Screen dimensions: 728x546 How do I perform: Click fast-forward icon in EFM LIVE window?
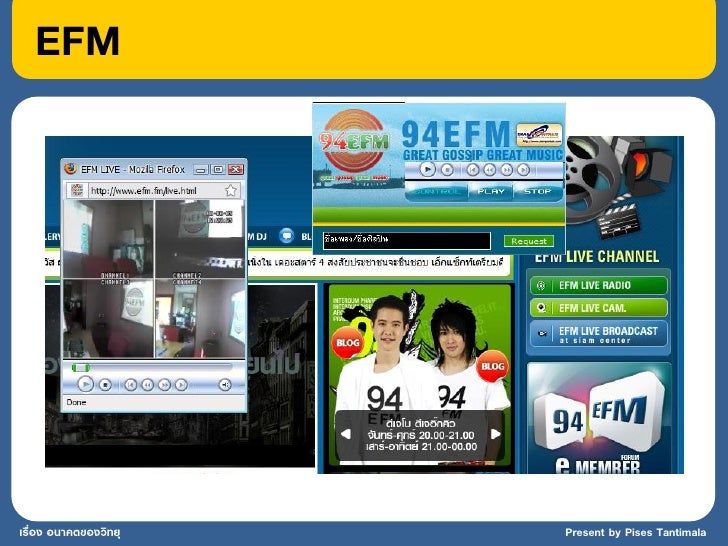tap(164, 384)
